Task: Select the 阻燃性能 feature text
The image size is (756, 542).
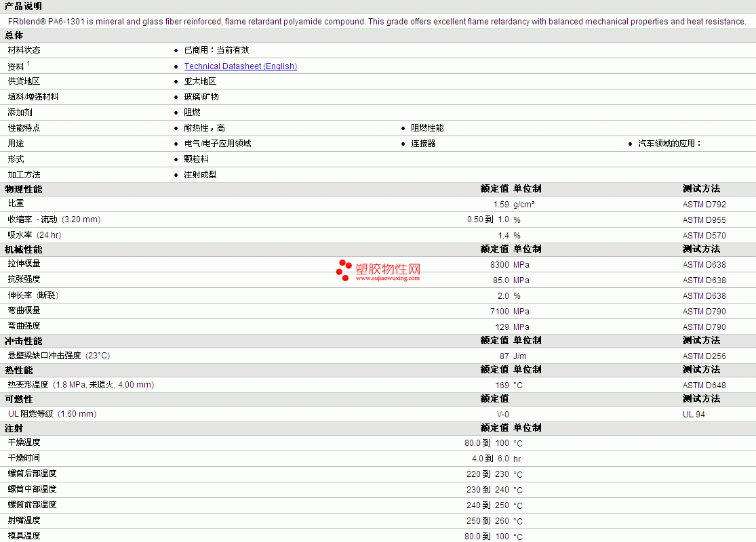Action: click(x=427, y=128)
